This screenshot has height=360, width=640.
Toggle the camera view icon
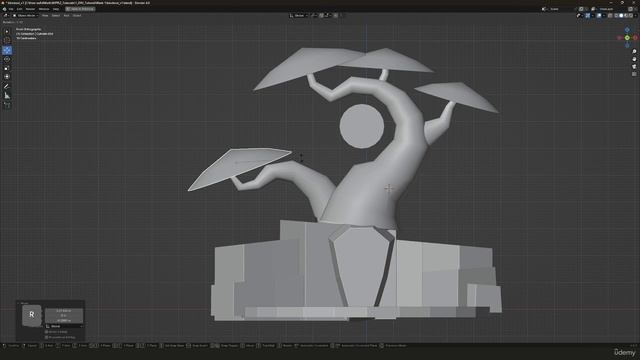tap(634, 67)
